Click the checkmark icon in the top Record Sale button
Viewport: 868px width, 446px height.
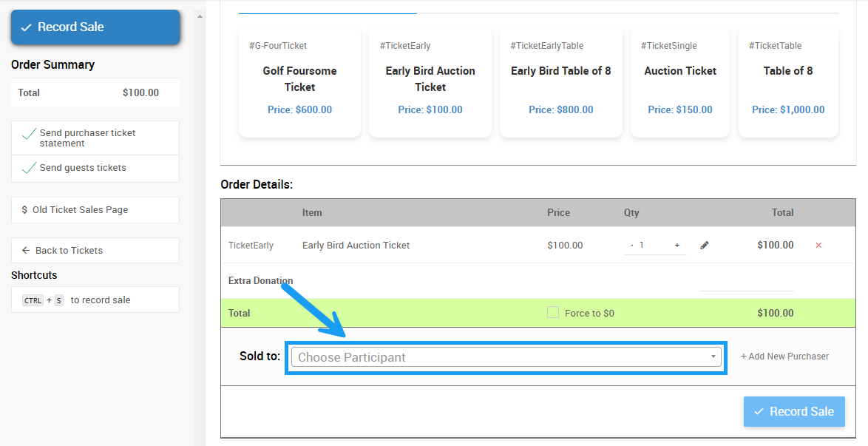(27, 27)
